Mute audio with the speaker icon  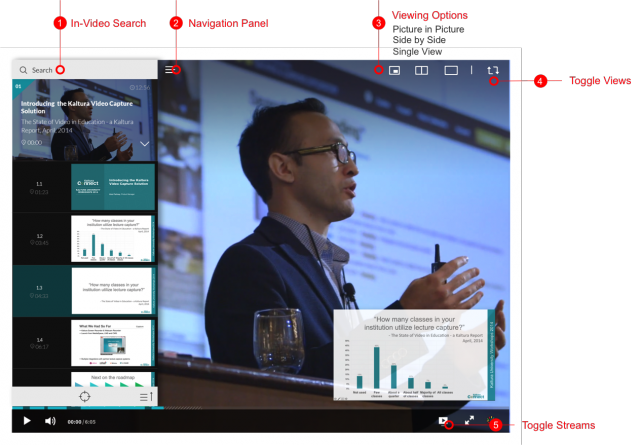click(x=50, y=422)
